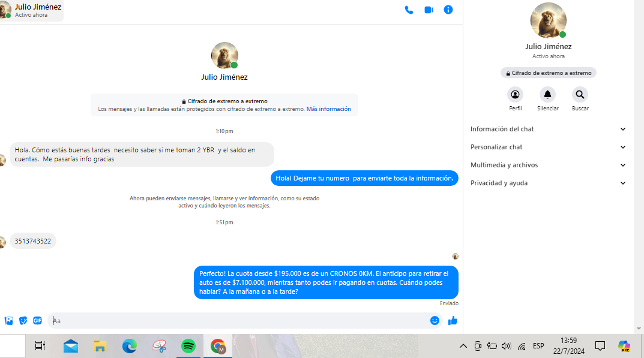Expand Multimedia y archivos section
Viewport: 644px width, 358px height.
[x=548, y=165]
